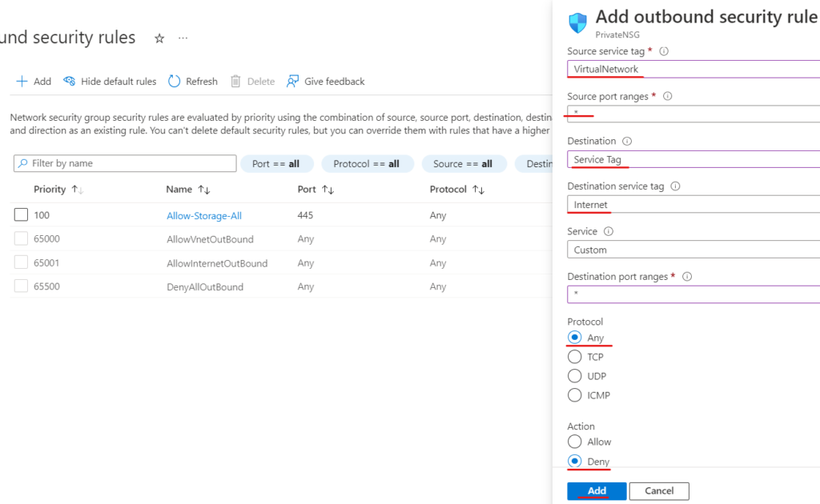Select the ICMP protocol radio button
The width and height of the screenshot is (820, 504).
tap(574, 395)
